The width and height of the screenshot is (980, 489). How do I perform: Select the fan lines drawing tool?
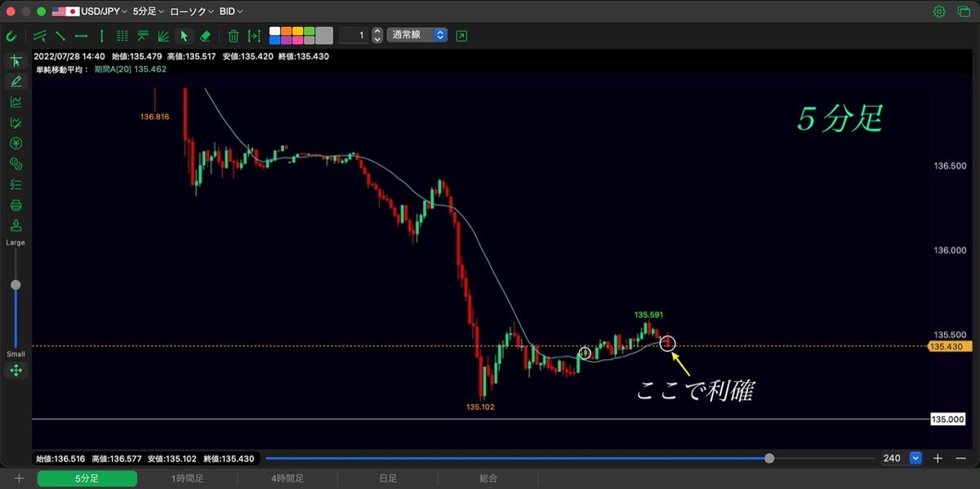pos(163,36)
